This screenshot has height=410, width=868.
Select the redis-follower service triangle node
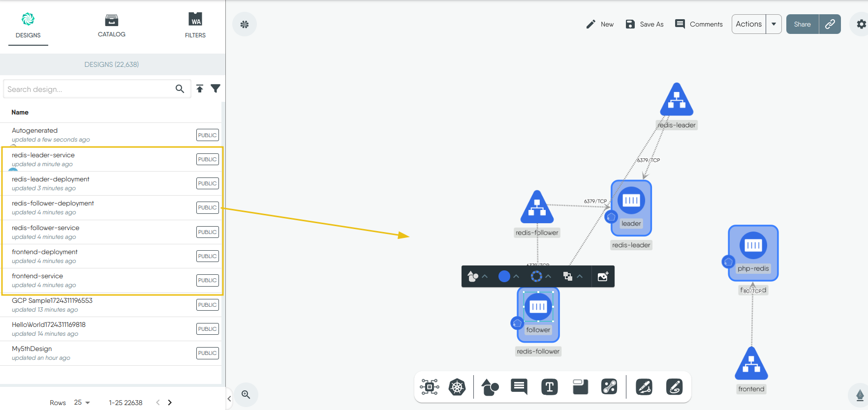point(537,207)
